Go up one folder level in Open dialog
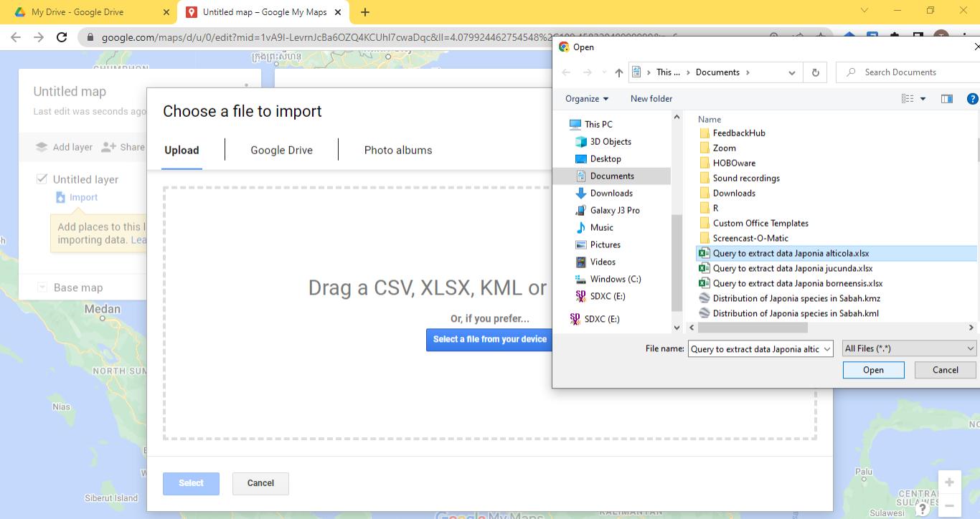The image size is (980, 519). [x=619, y=72]
